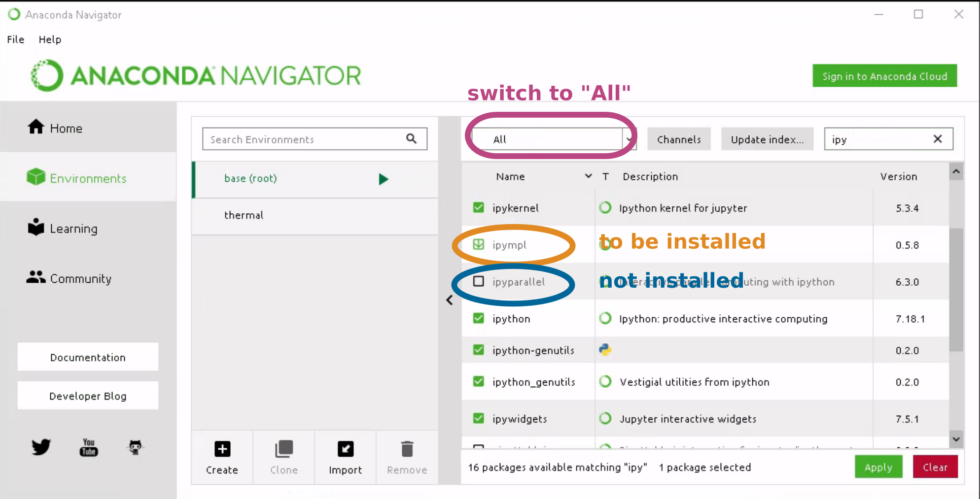Click the Home icon in sidebar
Image resolution: width=980 pixels, height=499 pixels.
click(x=36, y=127)
